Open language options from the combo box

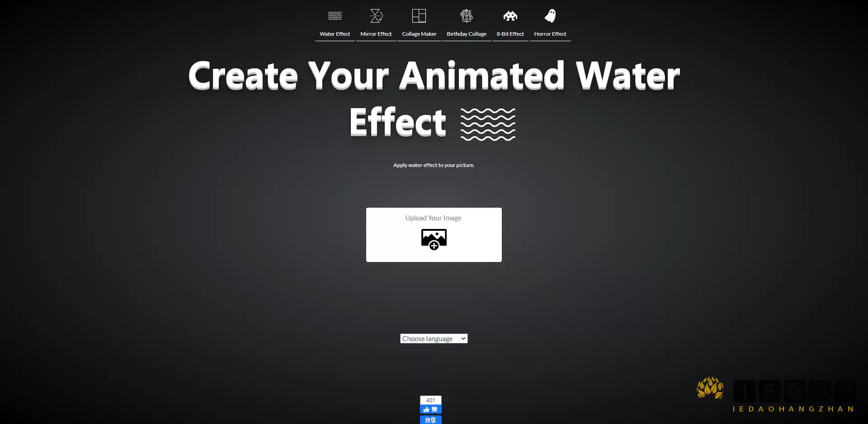pyautogui.click(x=433, y=338)
